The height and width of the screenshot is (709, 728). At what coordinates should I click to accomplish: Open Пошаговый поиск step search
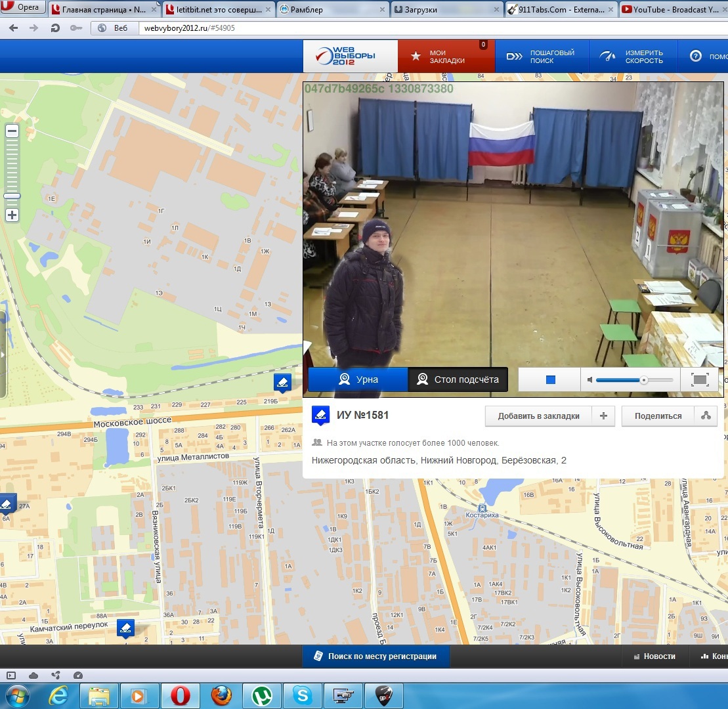click(542, 56)
